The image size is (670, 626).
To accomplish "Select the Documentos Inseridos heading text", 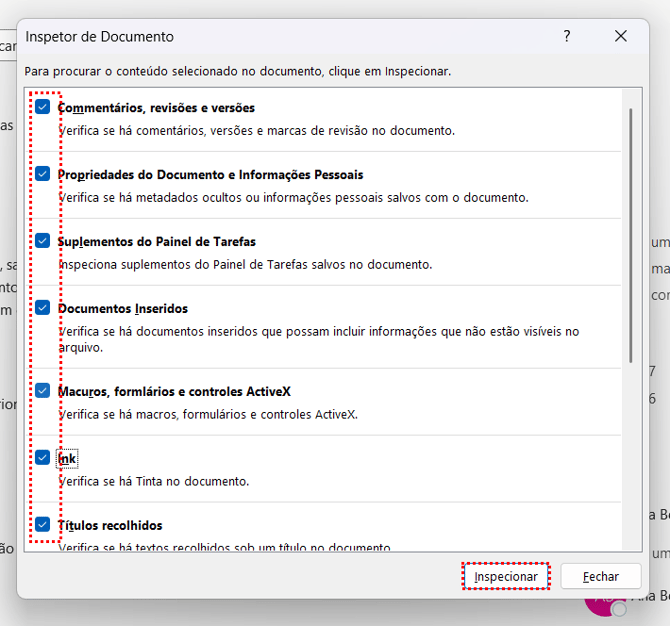I will coord(123,308).
